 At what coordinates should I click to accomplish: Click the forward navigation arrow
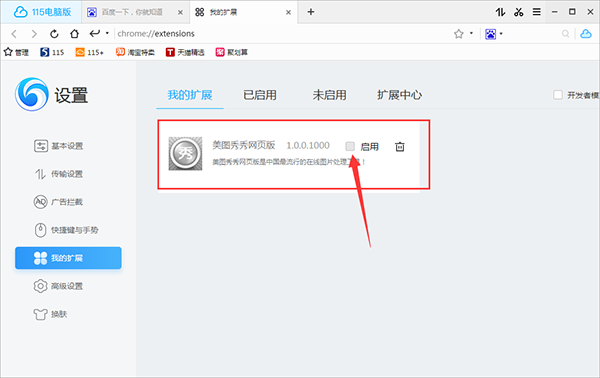(x=34, y=34)
